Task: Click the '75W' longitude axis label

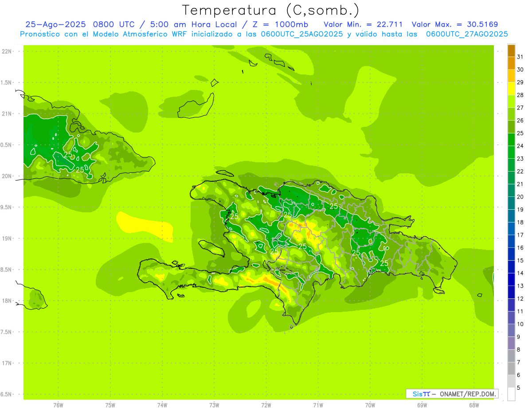Action: tap(110, 405)
